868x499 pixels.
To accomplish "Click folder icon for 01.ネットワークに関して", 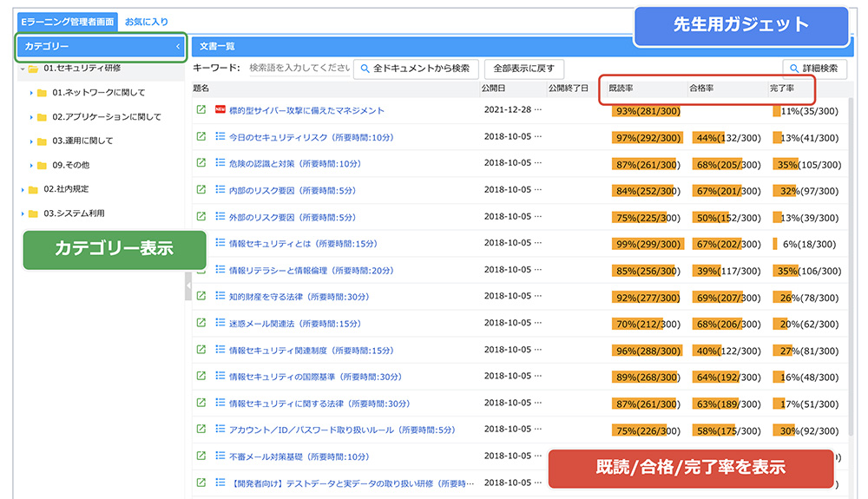I will click(41, 93).
